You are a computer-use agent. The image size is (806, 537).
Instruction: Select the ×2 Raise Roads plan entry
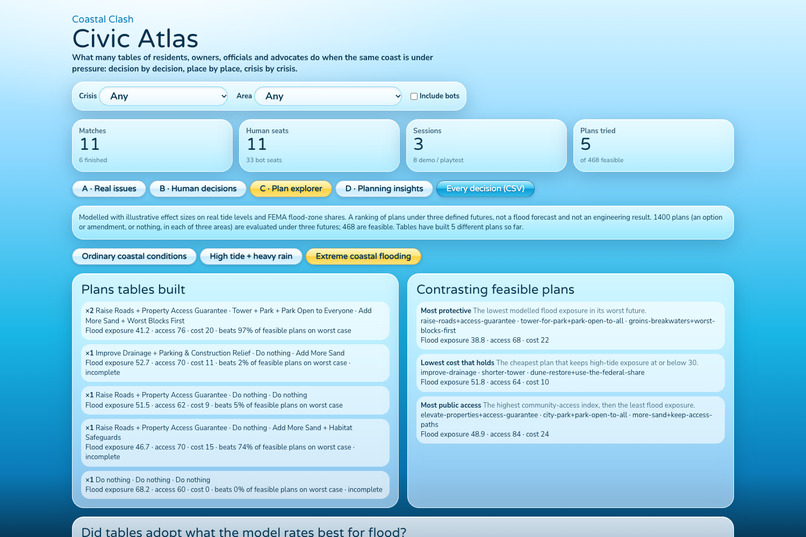coord(235,321)
